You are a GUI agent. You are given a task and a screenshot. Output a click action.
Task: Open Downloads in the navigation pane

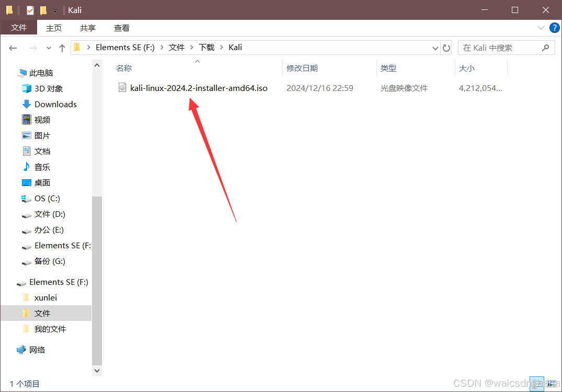tap(55, 104)
